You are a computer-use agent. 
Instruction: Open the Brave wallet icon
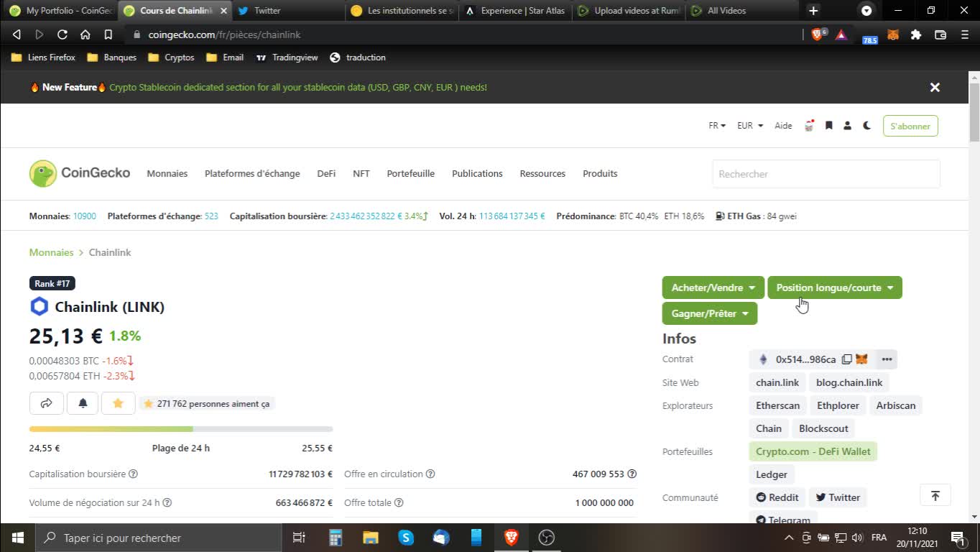point(940,34)
